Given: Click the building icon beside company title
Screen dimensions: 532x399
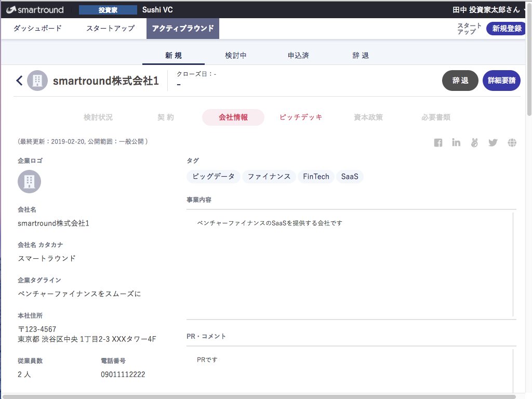Looking at the screenshot, I should coord(37,81).
